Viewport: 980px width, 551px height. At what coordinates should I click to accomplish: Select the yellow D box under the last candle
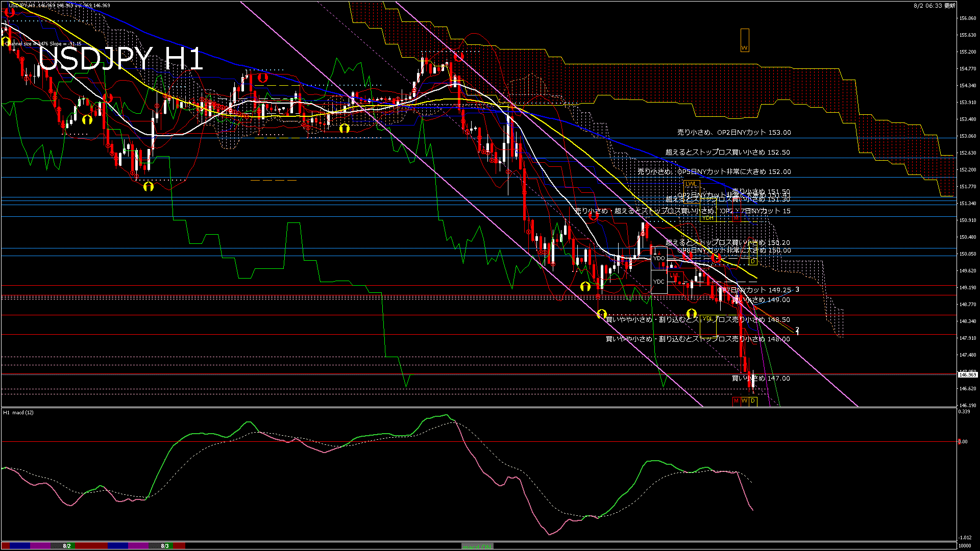[x=753, y=401]
